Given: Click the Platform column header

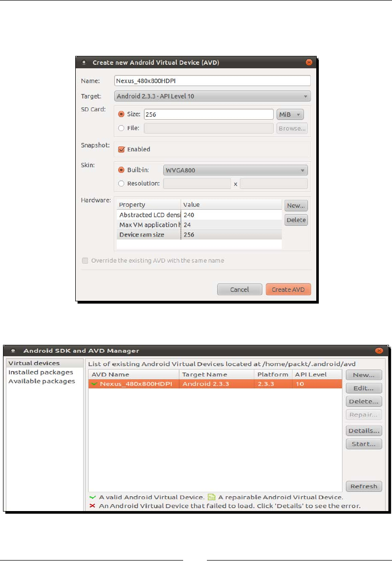Looking at the screenshot, I should [x=273, y=375].
